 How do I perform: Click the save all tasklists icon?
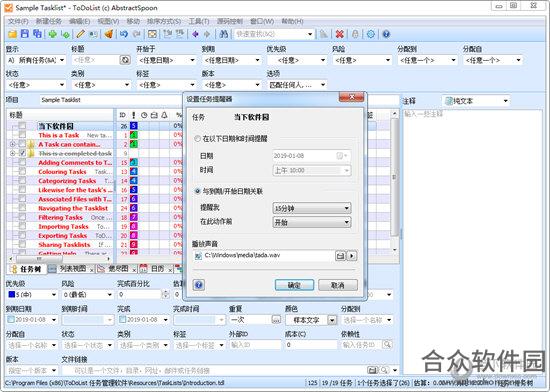coord(37,34)
